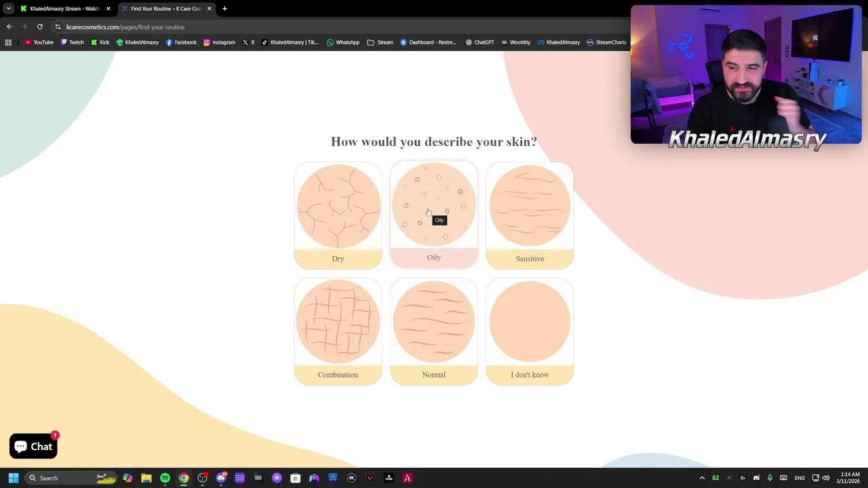Open the game controller app in taskbar
868x488 pixels.
(314, 478)
